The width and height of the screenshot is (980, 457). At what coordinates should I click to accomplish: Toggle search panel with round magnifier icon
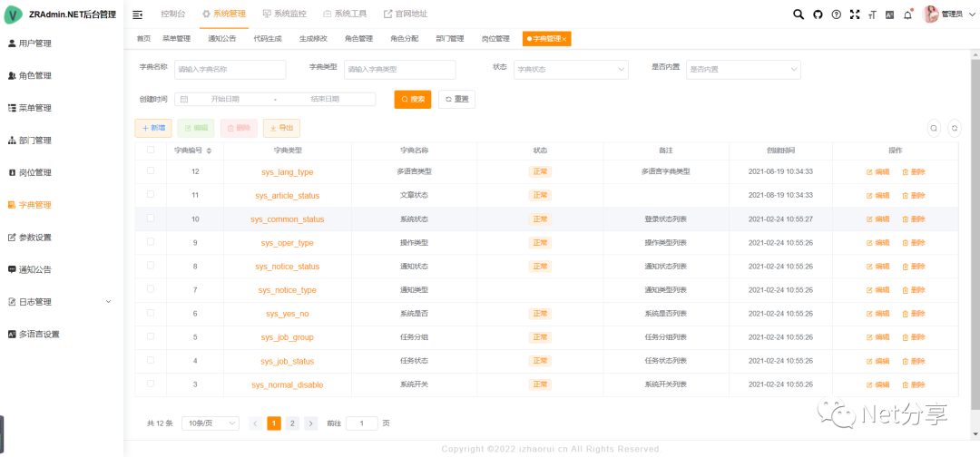(x=934, y=128)
